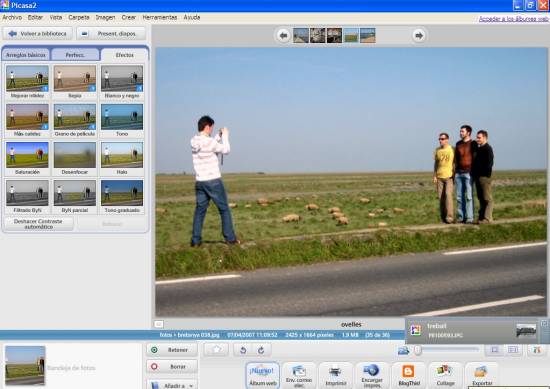Open the Carpeta menu
The width and height of the screenshot is (550, 389).
(79, 17)
